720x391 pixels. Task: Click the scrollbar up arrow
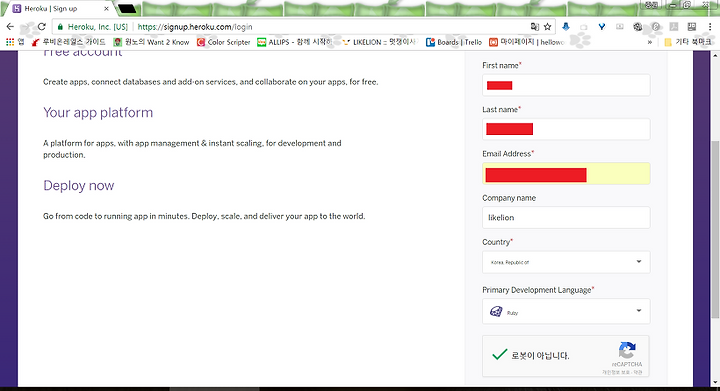click(715, 56)
